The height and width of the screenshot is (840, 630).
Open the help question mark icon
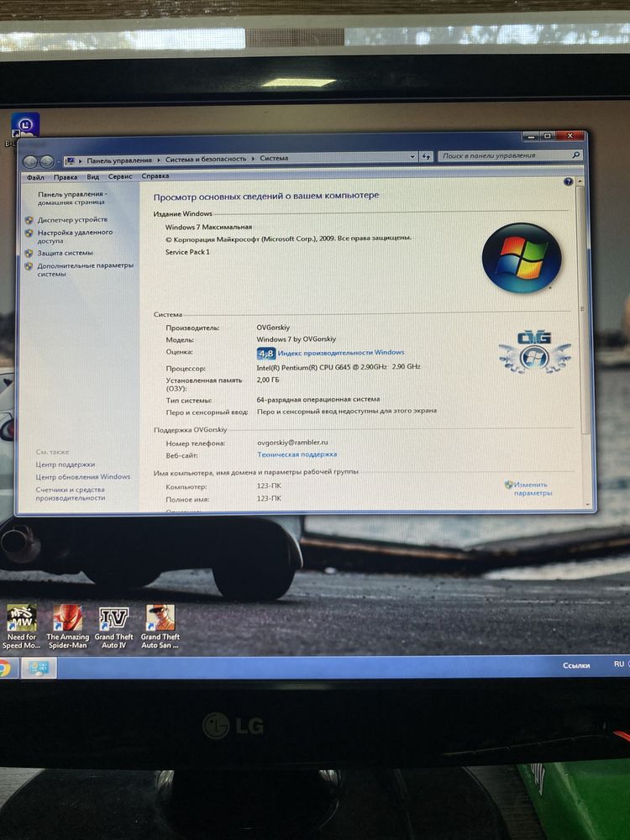tap(568, 181)
